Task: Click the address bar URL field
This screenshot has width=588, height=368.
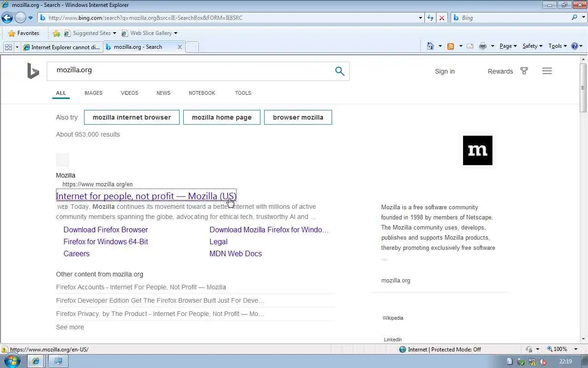Action: tap(227, 18)
